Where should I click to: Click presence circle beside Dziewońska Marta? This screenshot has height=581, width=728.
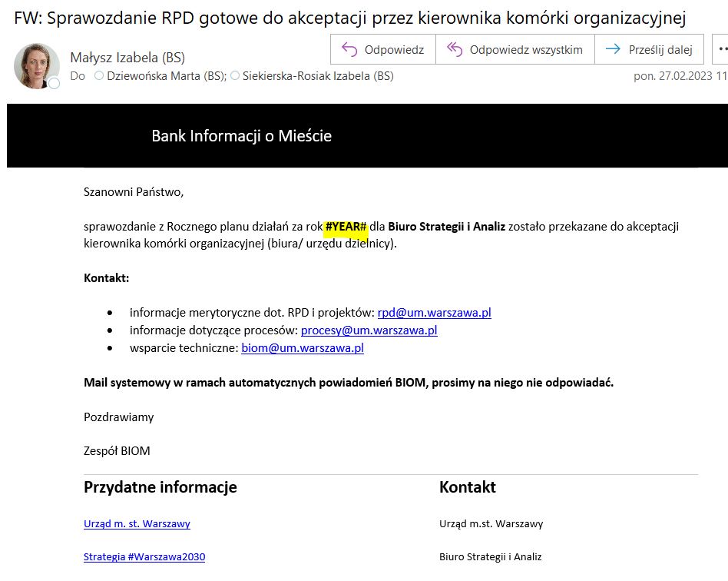[x=98, y=76]
